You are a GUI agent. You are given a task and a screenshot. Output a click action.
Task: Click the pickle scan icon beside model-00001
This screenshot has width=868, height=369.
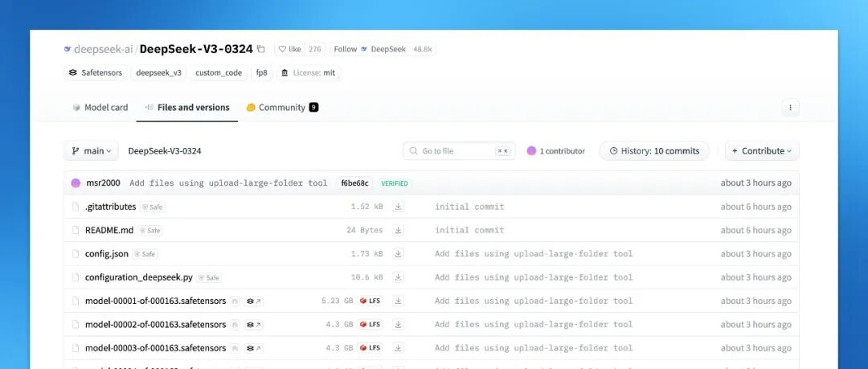click(235, 301)
